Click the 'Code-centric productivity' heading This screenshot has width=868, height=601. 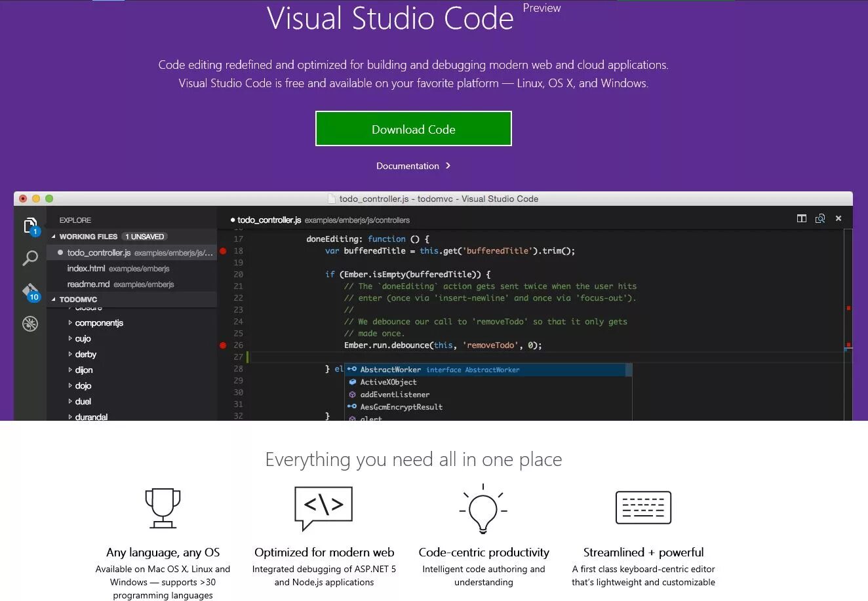pos(484,553)
